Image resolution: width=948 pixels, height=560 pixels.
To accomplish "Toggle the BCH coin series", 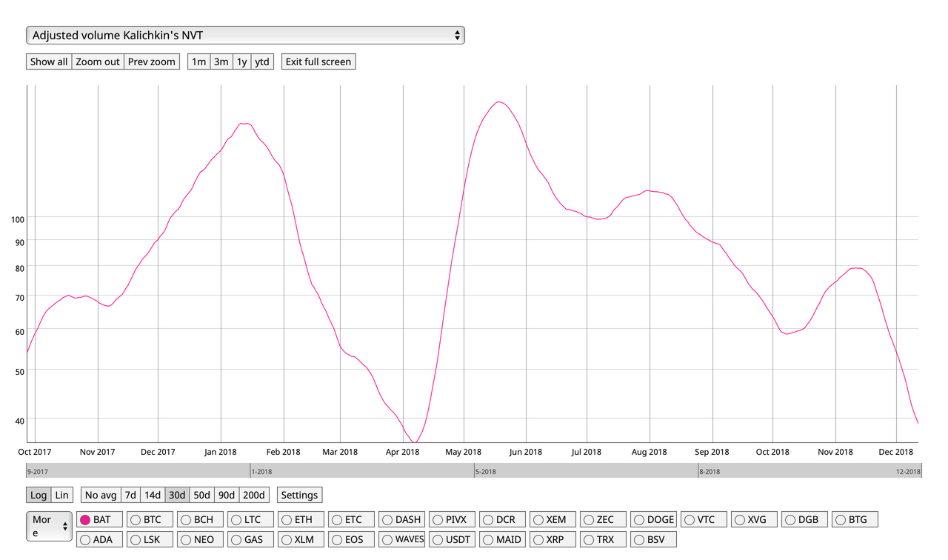I will (201, 519).
